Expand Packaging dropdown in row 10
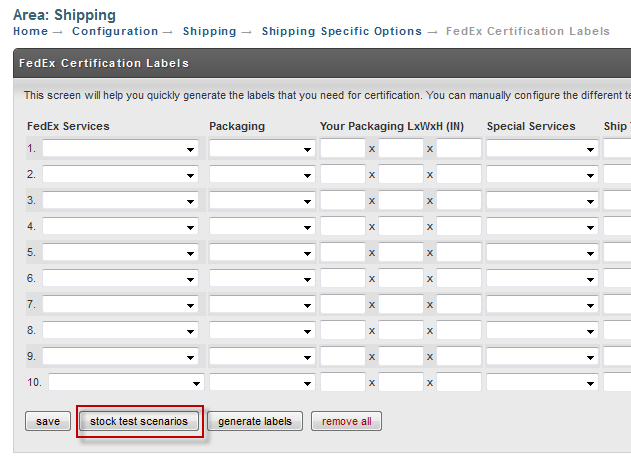Screen dimensions: 631x463 pyautogui.click(x=262, y=383)
